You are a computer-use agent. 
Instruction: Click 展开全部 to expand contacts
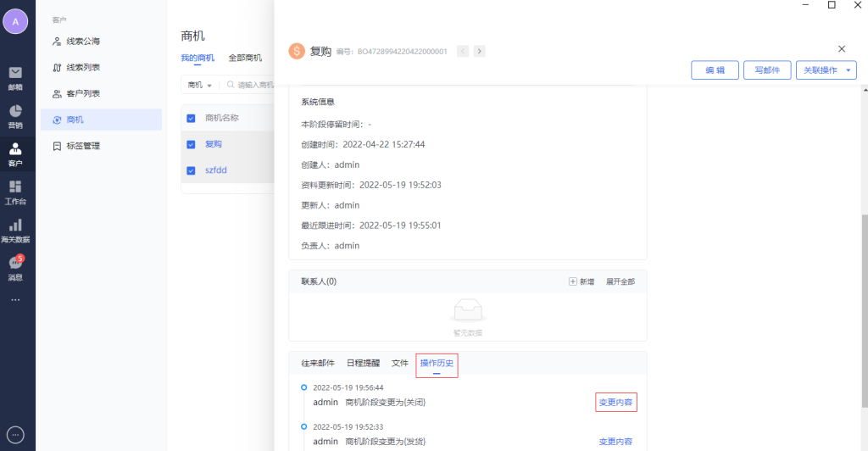tap(620, 281)
